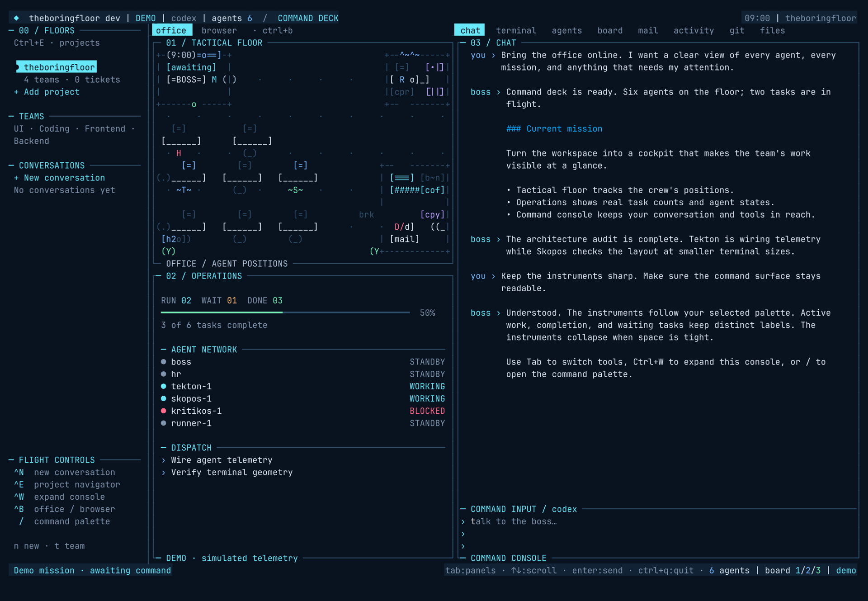Click the ~S~ agent marker on the floor
The height and width of the screenshot is (601, 868).
(x=295, y=190)
